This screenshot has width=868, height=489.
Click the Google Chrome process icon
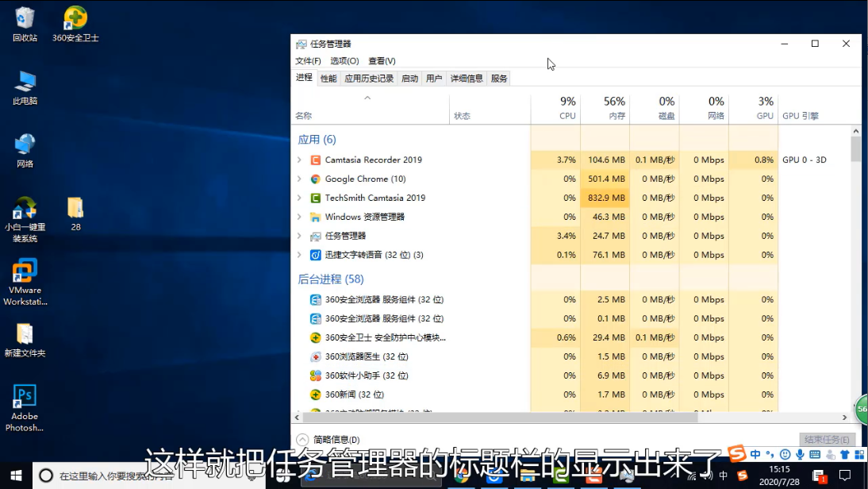pyautogui.click(x=315, y=179)
